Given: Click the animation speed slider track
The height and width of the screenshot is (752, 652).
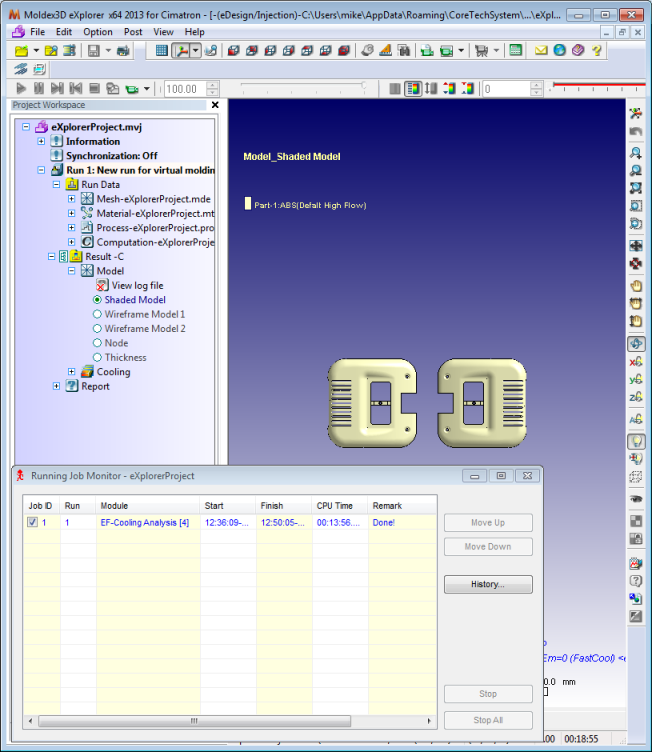Looking at the screenshot, I should click(x=303, y=85).
